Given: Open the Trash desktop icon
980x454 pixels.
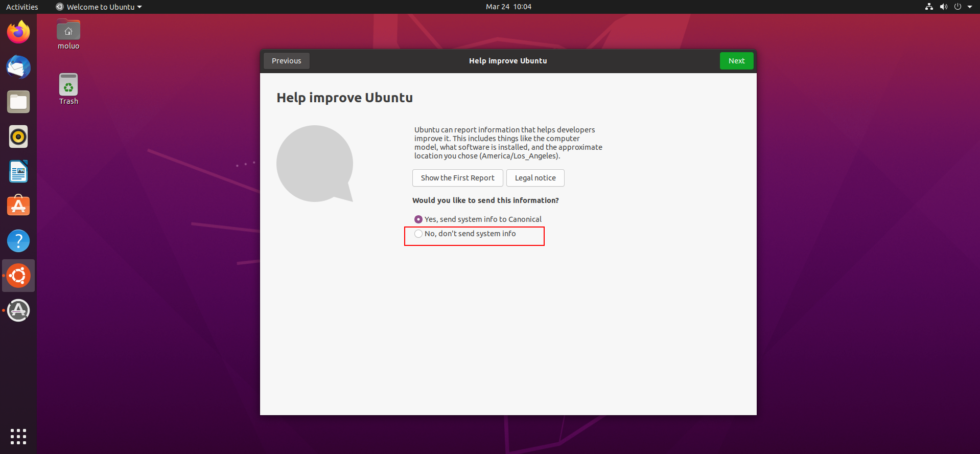Looking at the screenshot, I should click(68, 89).
